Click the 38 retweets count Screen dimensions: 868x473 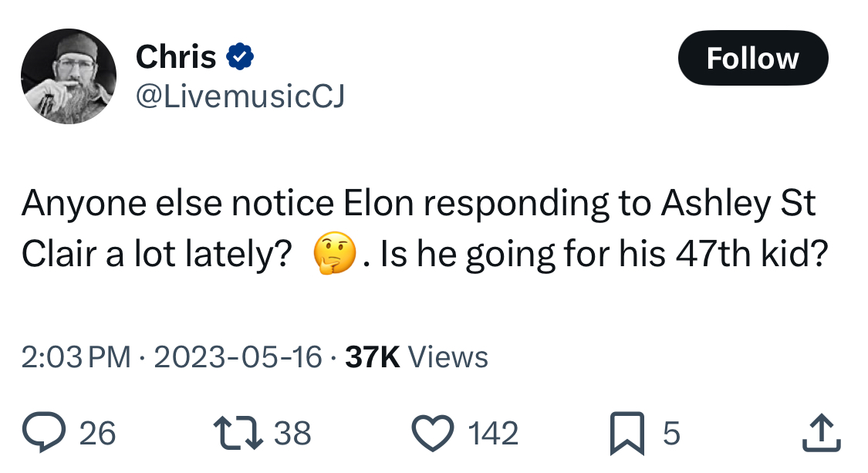point(293,433)
